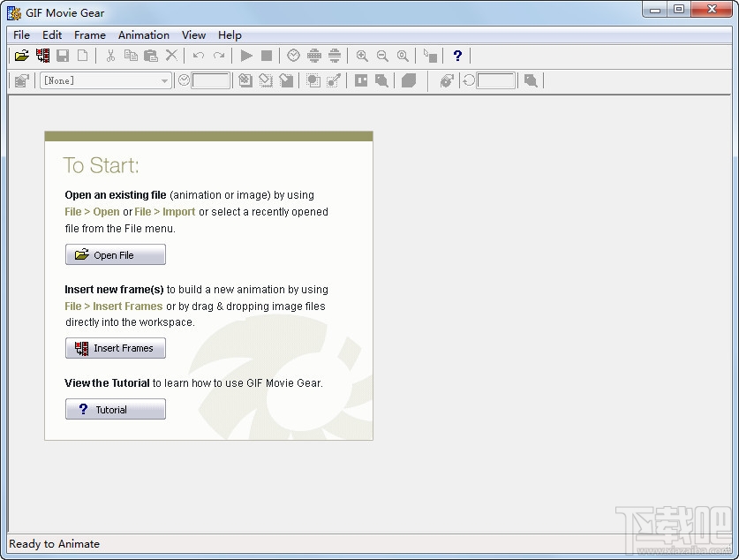739x560 pixels.
Task: Open the Animation menu
Action: pyautogui.click(x=144, y=34)
